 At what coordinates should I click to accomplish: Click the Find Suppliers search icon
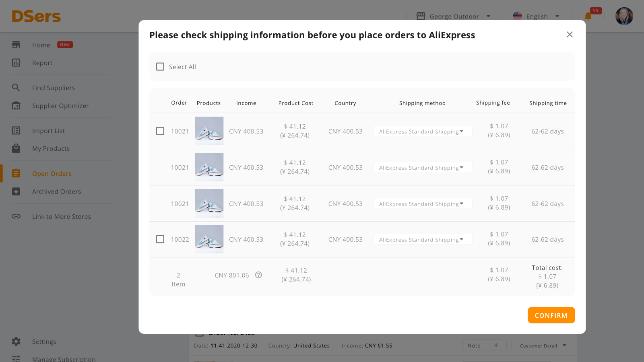(16, 88)
